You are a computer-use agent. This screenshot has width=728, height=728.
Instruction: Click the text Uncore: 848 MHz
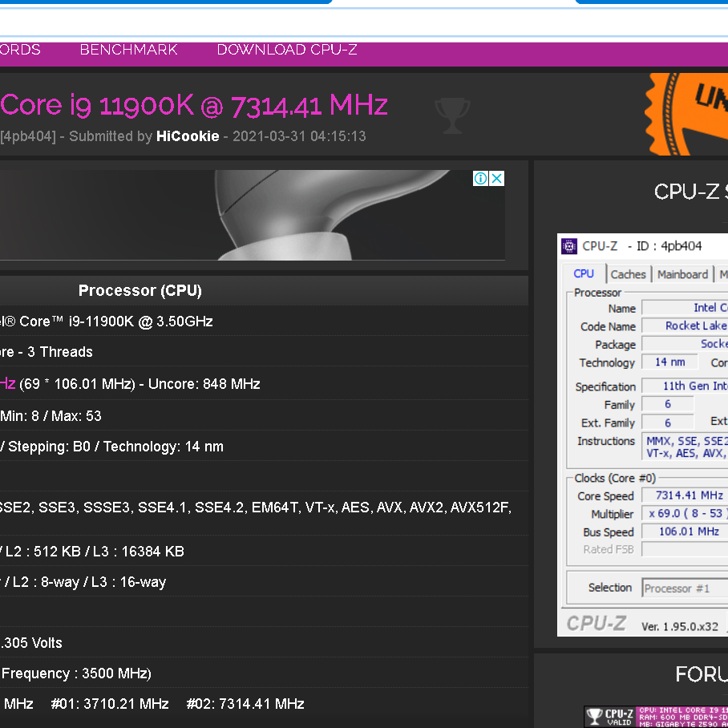[x=204, y=384]
